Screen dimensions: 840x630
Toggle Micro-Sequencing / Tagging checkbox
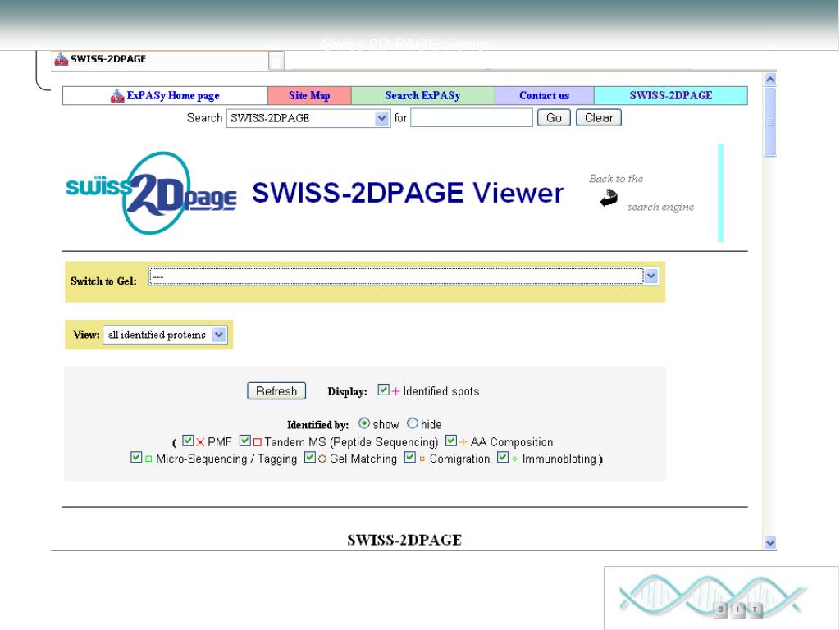136,457
